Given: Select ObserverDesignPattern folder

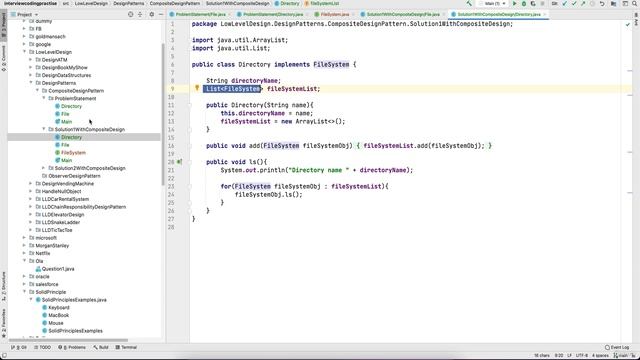Looking at the screenshot, I should [74, 176].
